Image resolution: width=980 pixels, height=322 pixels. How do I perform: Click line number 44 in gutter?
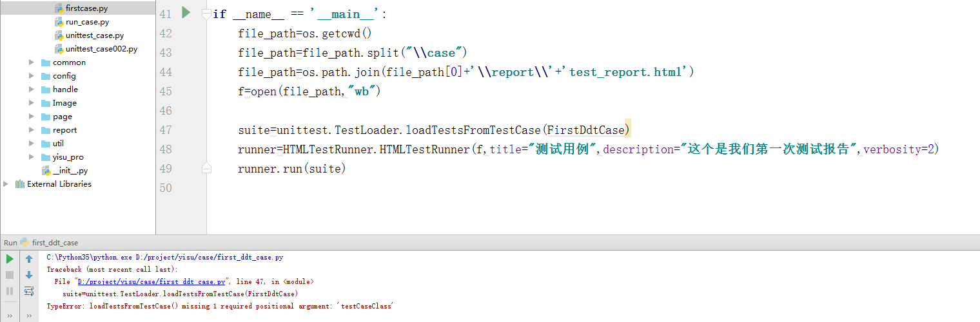166,72
